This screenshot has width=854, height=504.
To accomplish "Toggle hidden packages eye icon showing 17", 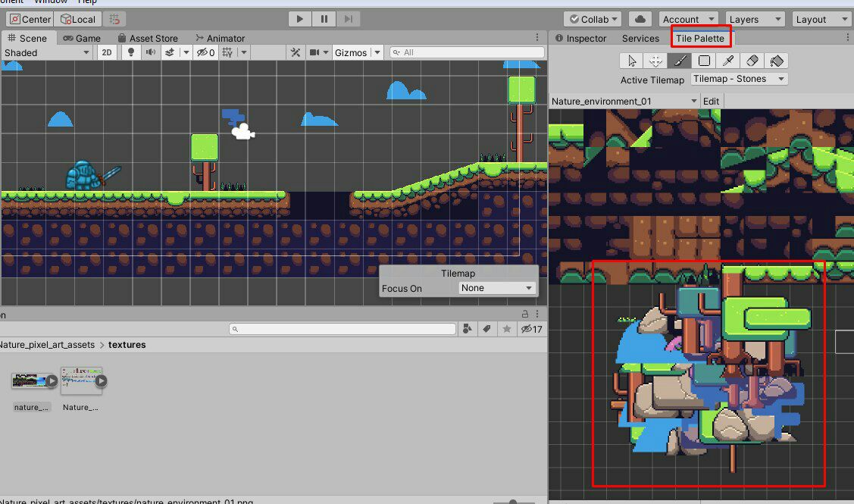I will point(532,329).
